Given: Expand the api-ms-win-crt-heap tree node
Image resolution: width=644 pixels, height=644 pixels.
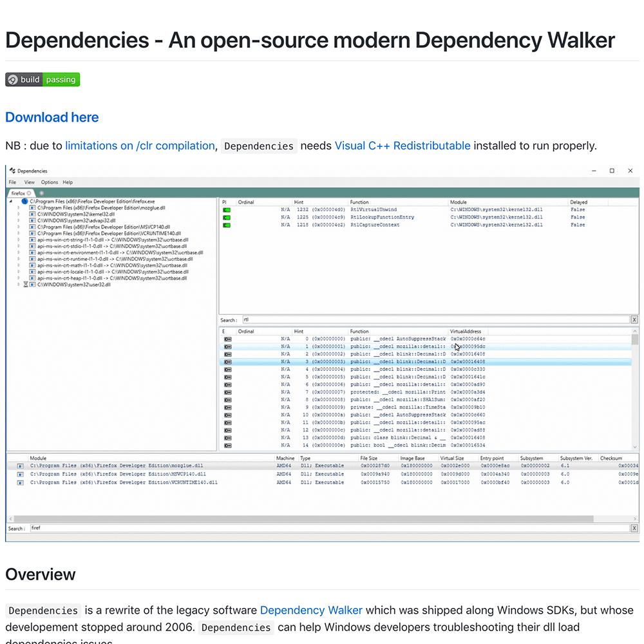Looking at the screenshot, I should [x=19, y=278].
